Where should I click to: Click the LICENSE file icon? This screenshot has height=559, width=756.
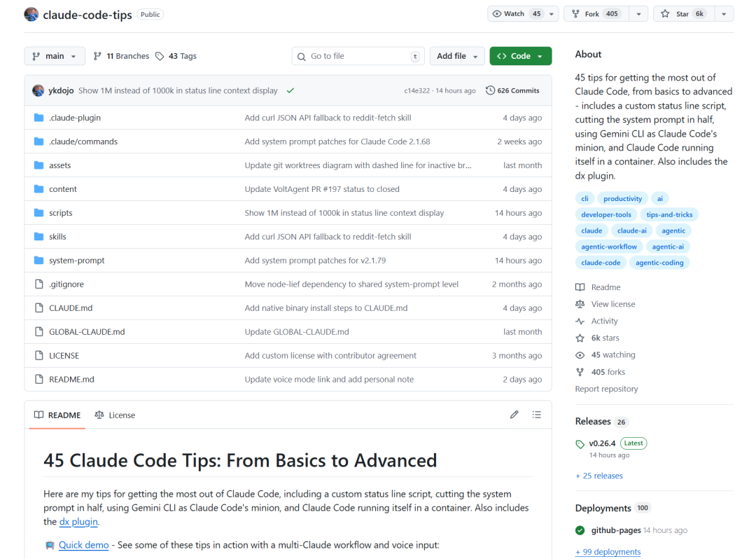click(39, 355)
